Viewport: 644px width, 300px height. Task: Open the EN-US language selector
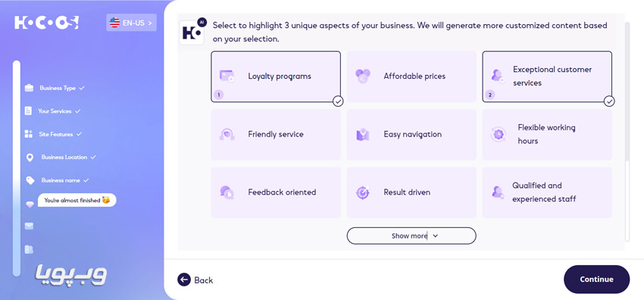pos(131,23)
